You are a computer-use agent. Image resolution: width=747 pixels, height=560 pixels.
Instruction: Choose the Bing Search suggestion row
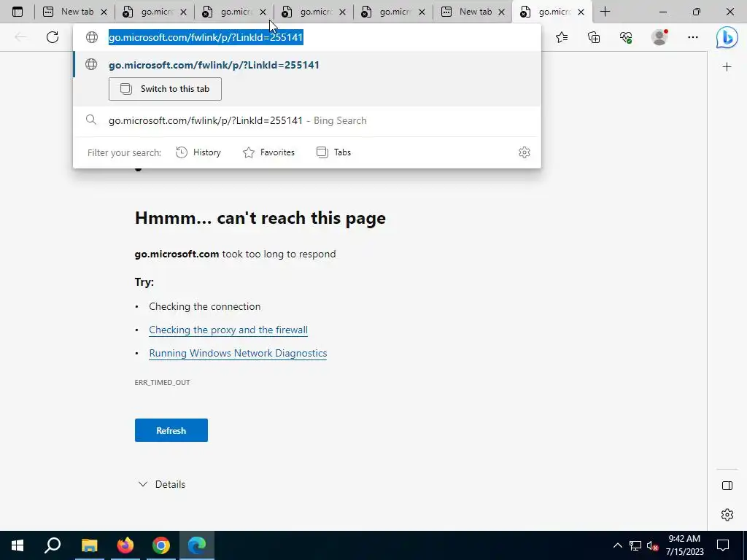[307, 120]
